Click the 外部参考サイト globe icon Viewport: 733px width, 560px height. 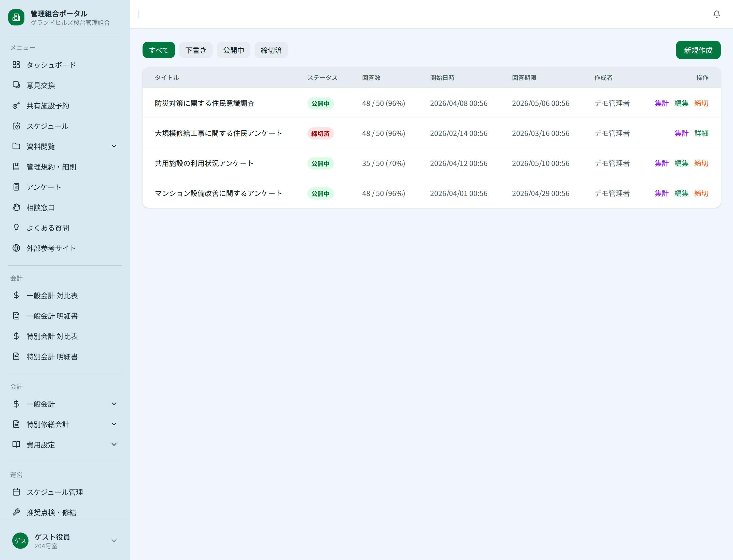pyautogui.click(x=16, y=248)
